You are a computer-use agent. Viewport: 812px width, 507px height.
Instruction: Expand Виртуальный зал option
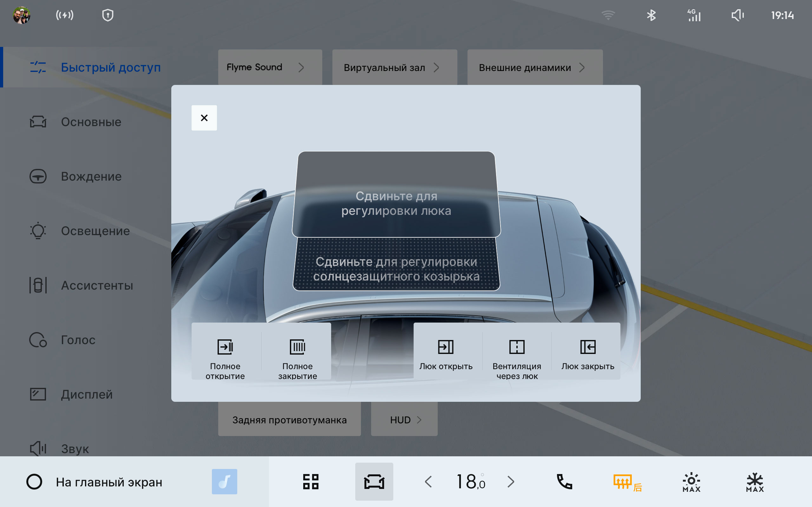click(x=394, y=67)
